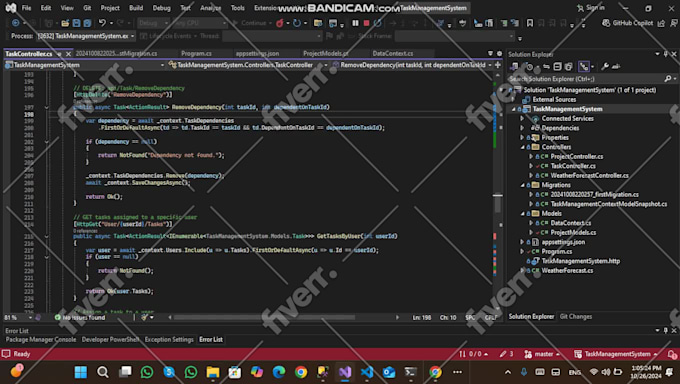This screenshot has height=384, width=680.
Task: Open the Git menu
Action: (x=87, y=8)
